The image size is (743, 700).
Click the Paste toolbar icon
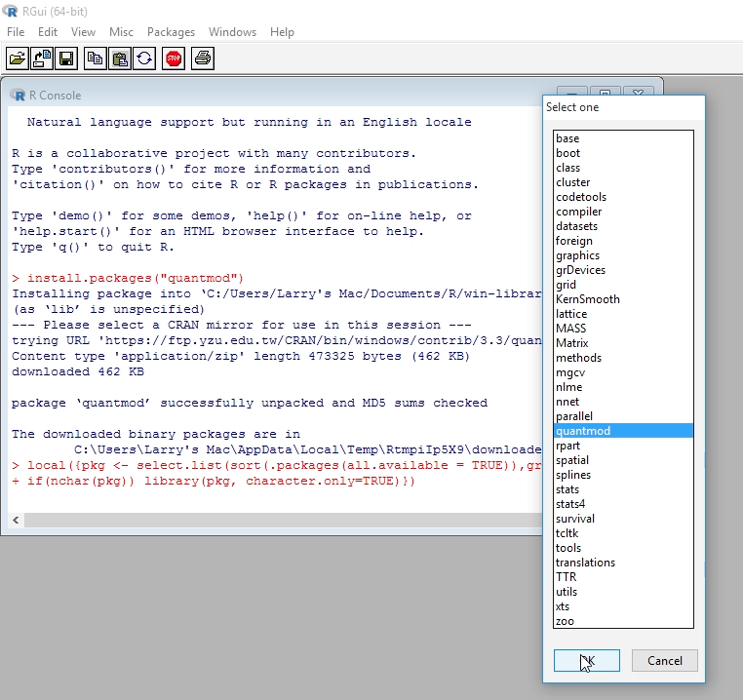tap(120, 58)
